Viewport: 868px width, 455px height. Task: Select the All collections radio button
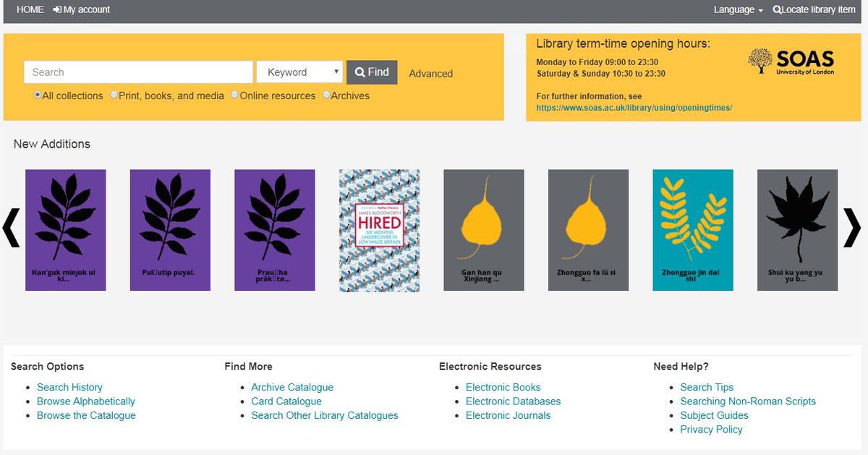38,95
